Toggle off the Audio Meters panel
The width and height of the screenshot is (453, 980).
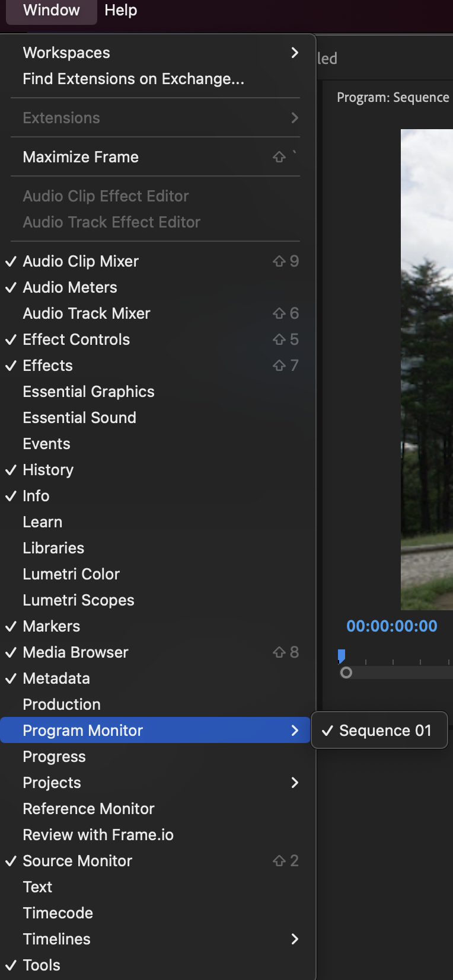[70, 287]
